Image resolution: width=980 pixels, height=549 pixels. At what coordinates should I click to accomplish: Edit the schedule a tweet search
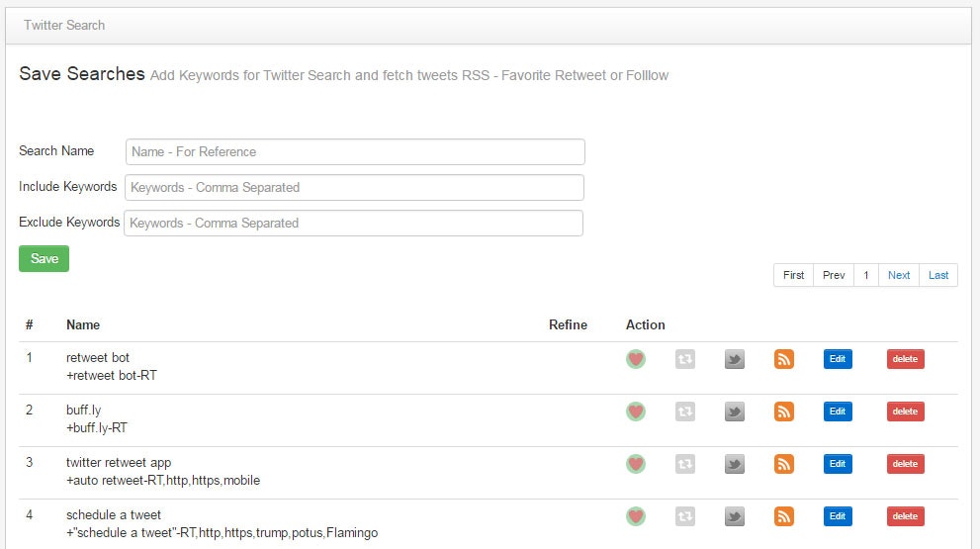(x=838, y=516)
